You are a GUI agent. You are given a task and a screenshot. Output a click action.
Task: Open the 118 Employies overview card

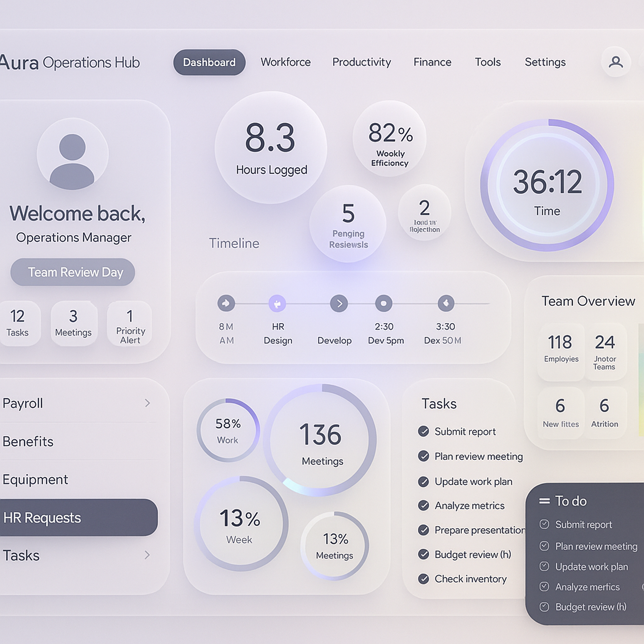click(x=561, y=352)
